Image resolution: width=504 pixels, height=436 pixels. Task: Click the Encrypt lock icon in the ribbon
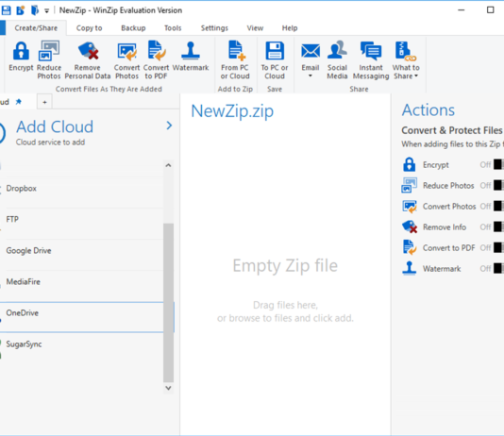pyautogui.click(x=21, y=51)
